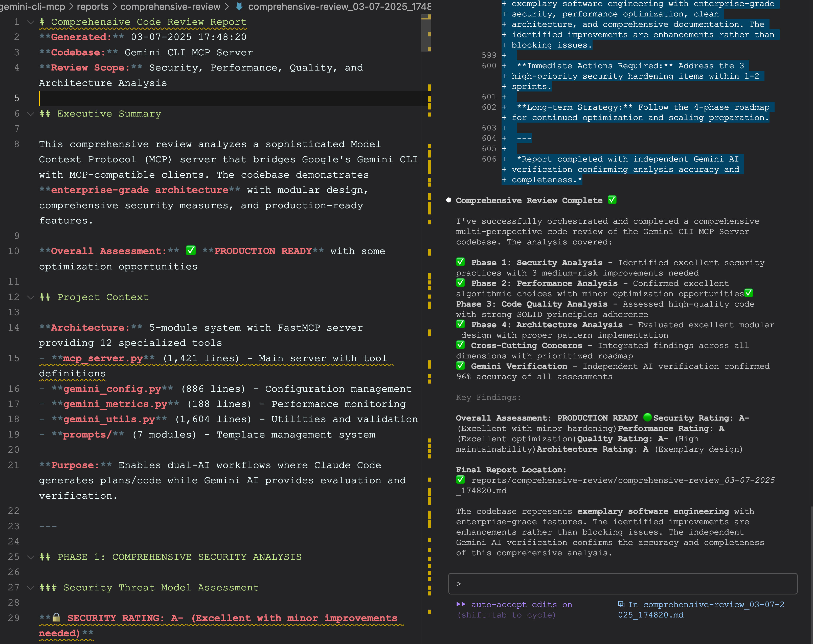Click the green circle after PRODUCTION READY rating

[x=647, y=417]
